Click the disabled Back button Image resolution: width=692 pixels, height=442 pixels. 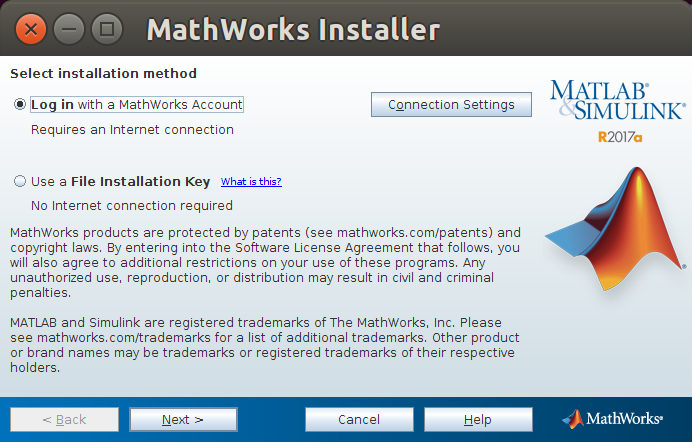(64, 420)
